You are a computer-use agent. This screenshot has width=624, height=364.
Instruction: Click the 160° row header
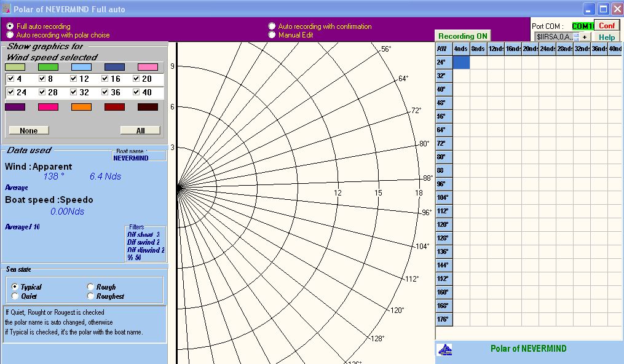(444, 292)
